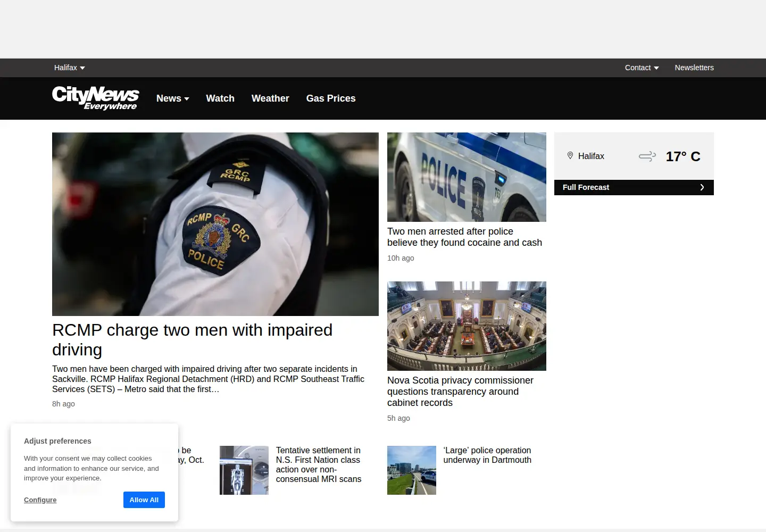Click the Sackville impaired driving summary paragraph
The image size is (766, 532).
208,379
